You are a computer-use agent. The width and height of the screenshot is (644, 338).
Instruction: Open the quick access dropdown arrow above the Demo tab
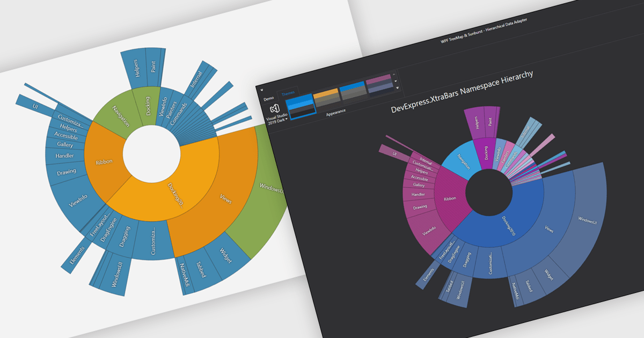click(262, 90)
